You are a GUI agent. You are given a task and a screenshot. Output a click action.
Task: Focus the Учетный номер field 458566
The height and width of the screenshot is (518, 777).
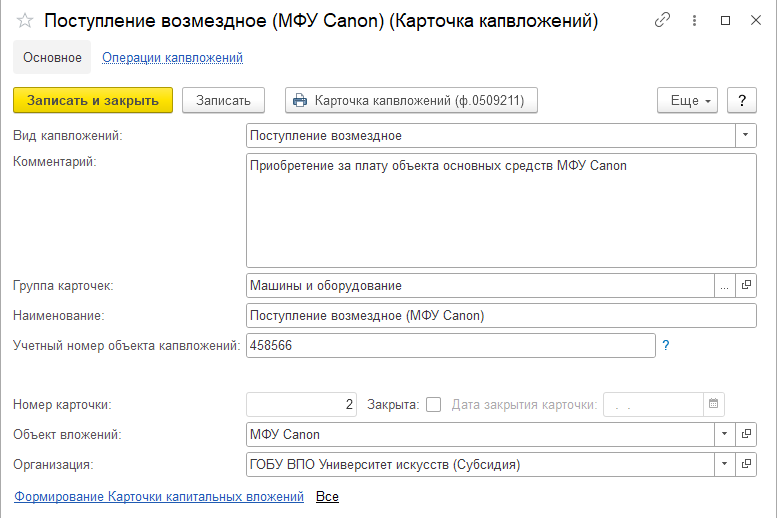tap(451, 345)
